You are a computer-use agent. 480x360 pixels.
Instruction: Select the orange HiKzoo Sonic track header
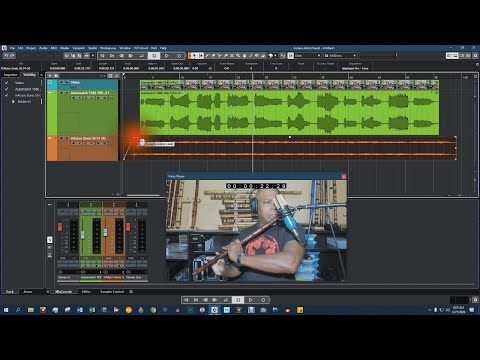click(x=82, y=148)
